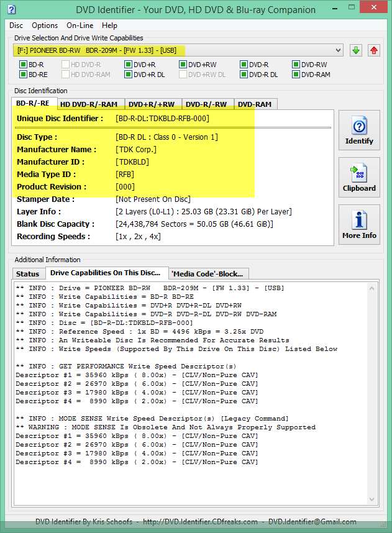Select the BD-R/-RE tab
Viewport: 392px width, 533px height.
[x=33, y=103]
